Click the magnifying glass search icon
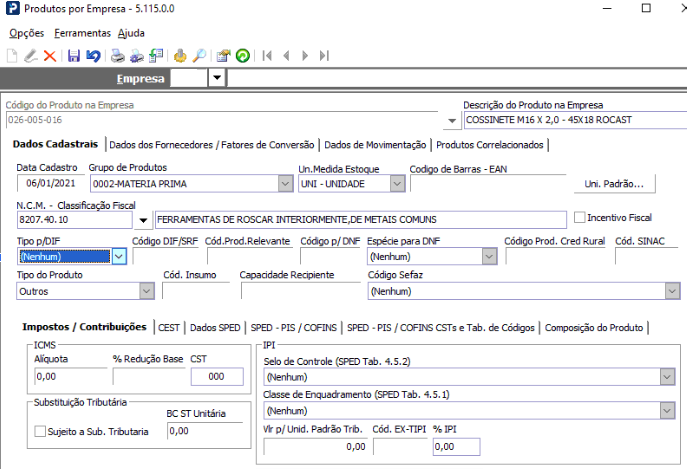 click(199, 56)
